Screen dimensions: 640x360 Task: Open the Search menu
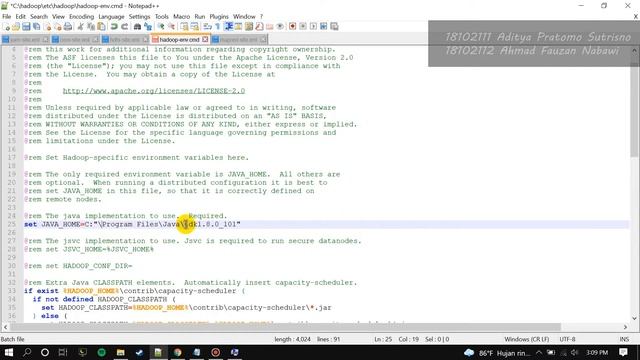point(39,17)
